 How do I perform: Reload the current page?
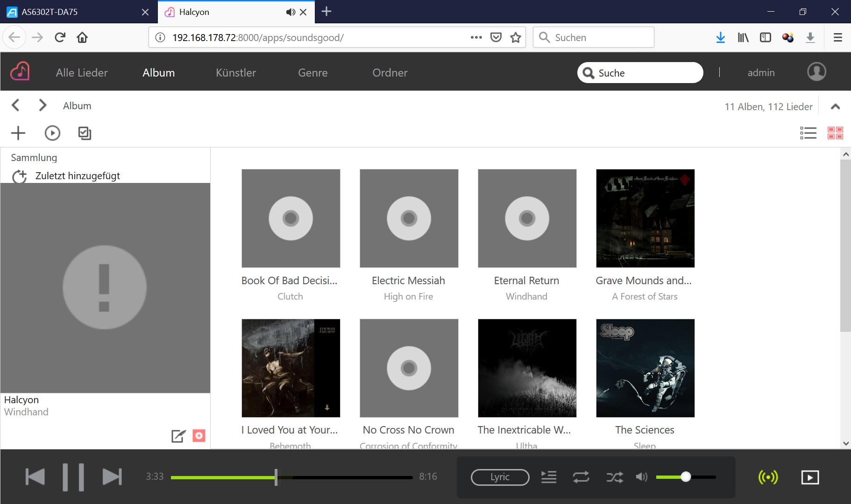[x=60, y=37]
